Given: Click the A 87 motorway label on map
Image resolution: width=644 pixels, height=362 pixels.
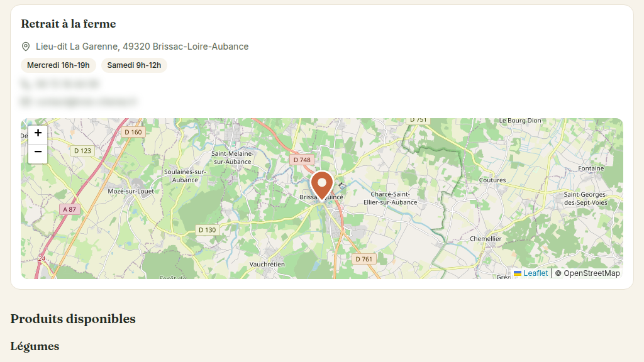Looking at the screenshot, I should point(69,209).
